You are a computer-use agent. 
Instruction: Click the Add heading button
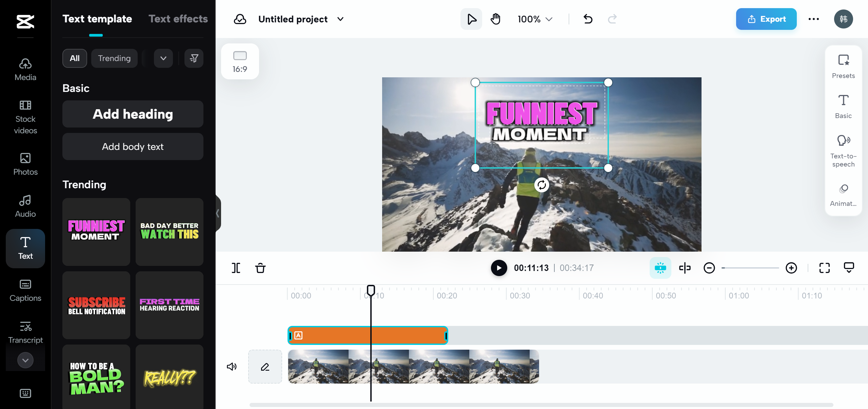tap(133, 114)
